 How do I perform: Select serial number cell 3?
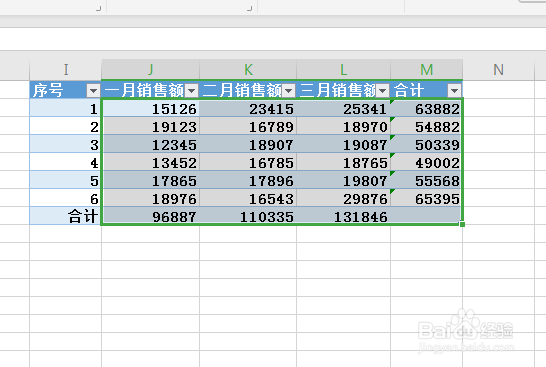(65, 144)
